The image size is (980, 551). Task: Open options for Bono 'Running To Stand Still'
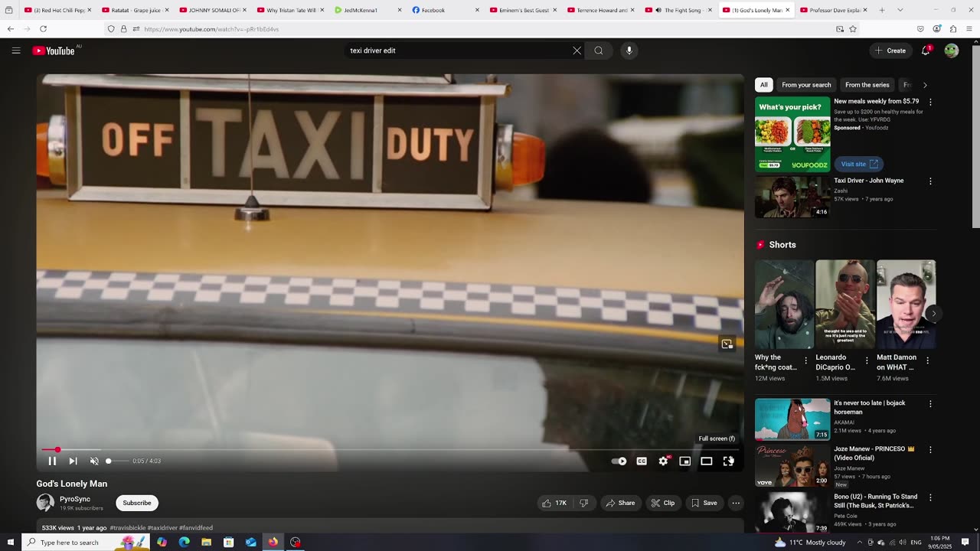pyautogui.click(x=930, y=497)
